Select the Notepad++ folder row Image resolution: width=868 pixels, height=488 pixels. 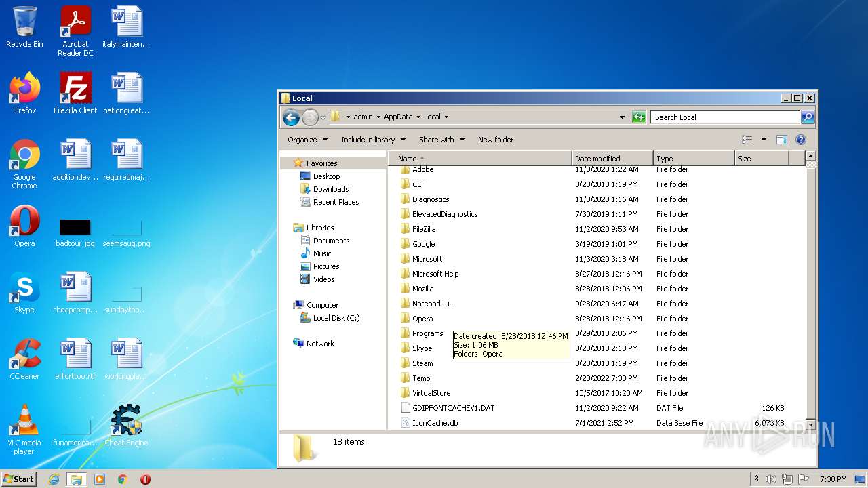(x=597, y=304)
